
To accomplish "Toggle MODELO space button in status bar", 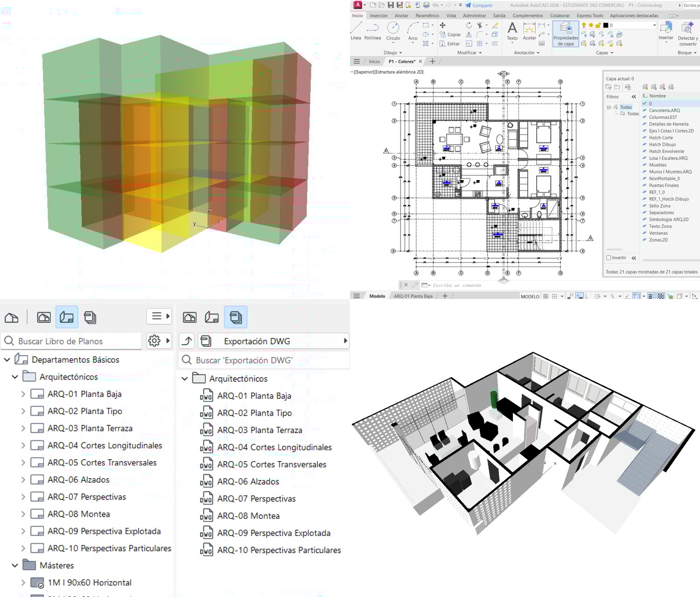I will tap(530, 296).
